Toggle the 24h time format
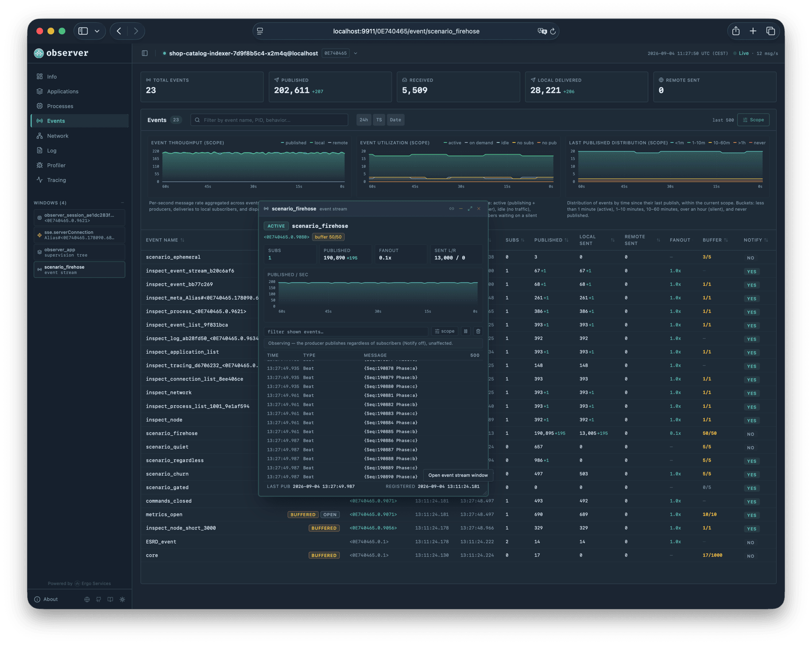The image size is (812, 645). coord(363,120)
